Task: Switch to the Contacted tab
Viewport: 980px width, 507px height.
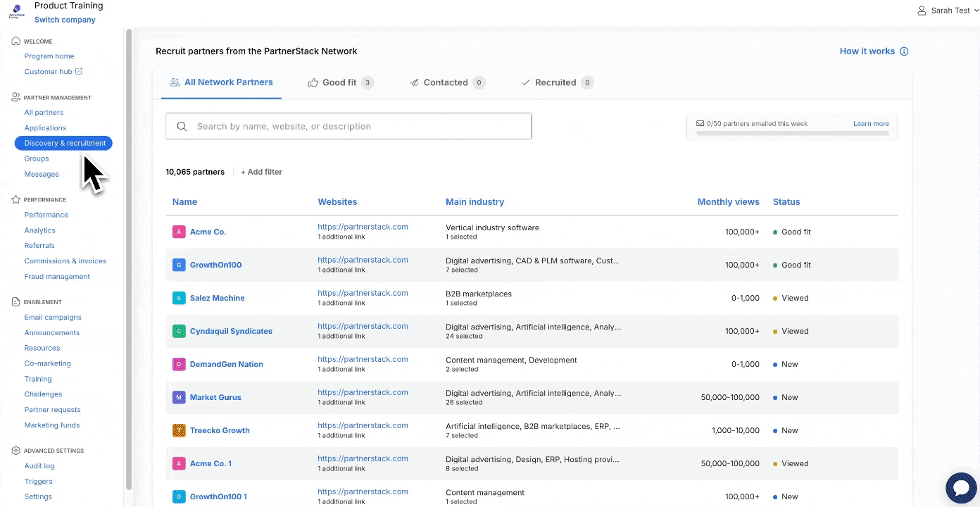Action: click(448, 82)
